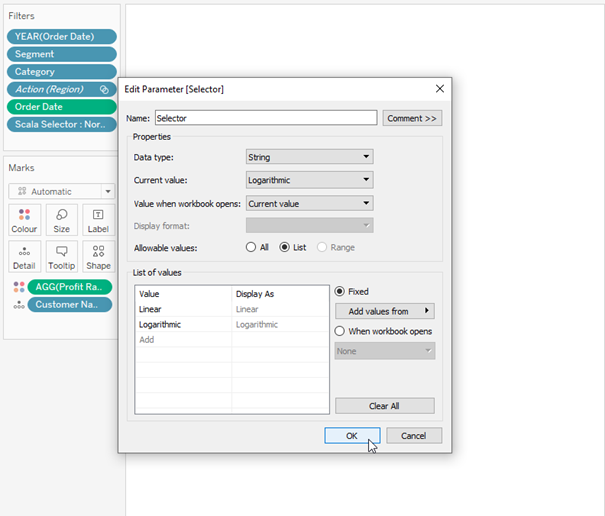Open the Label marks card
The image size is (605, 516).
[98, 220]
